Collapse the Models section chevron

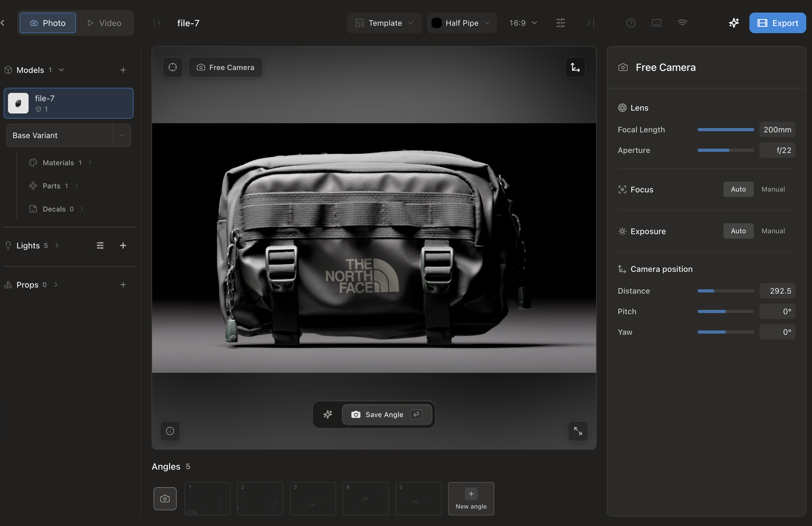(x=61, y=70)
